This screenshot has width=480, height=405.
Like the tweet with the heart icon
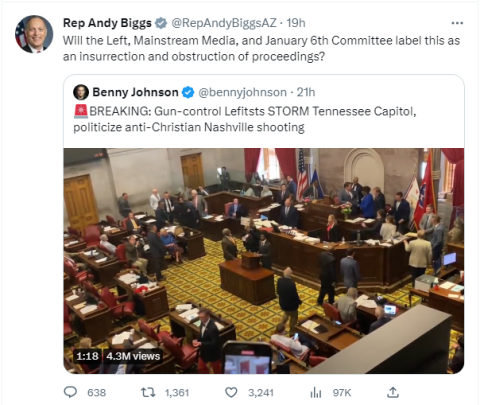click(231, 392)
